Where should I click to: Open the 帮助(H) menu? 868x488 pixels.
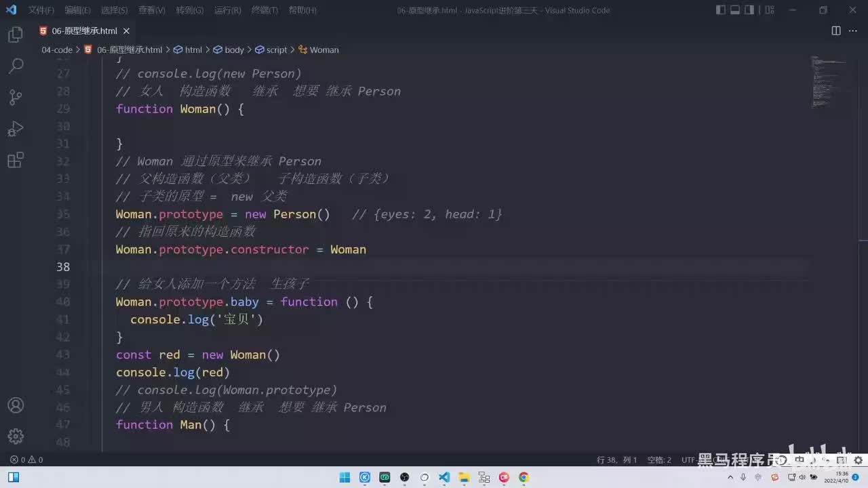[302, 10]
